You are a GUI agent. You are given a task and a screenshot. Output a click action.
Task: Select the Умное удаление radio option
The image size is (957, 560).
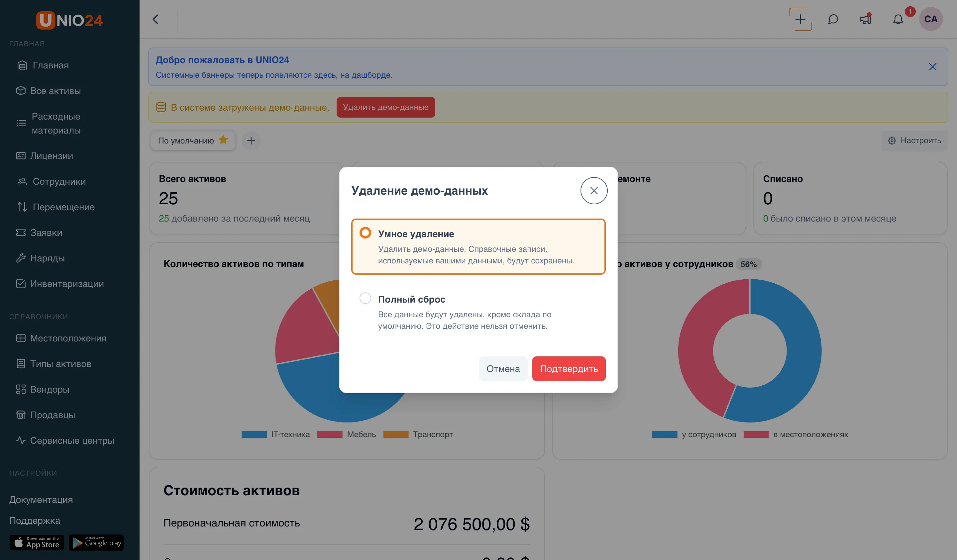point(365,233)
